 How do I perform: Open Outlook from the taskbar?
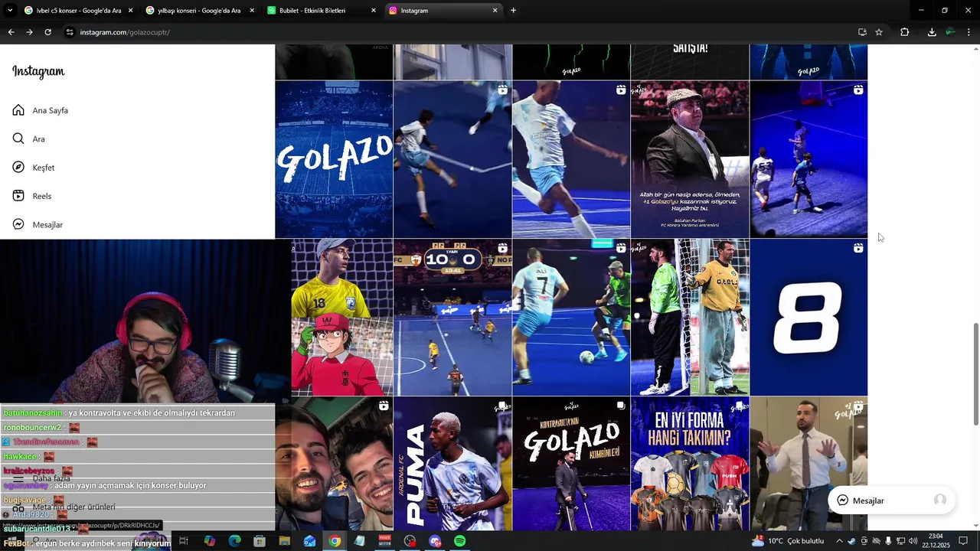(309, 541)
